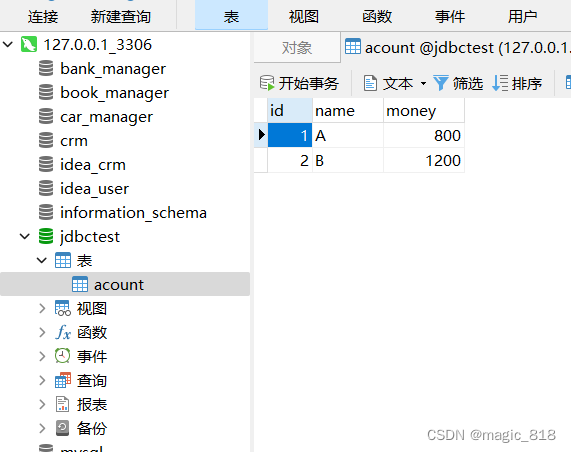Switch to the 表 toolbar tab
Viewport: 571px width, 452px height.
pyautogui.click(x=231, y=15)
